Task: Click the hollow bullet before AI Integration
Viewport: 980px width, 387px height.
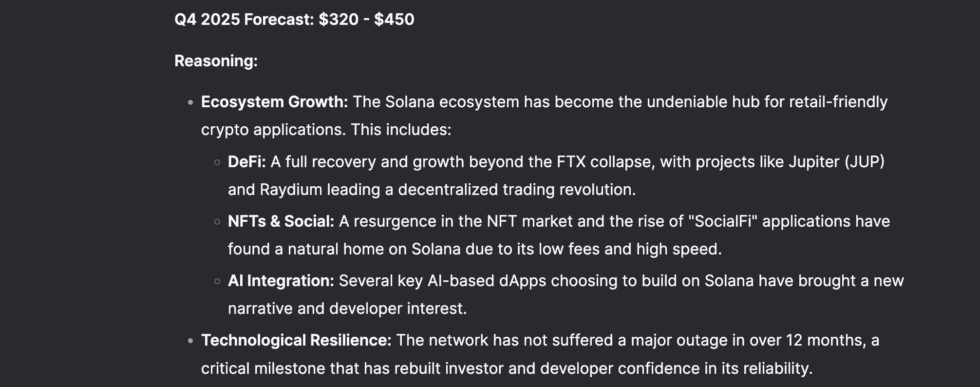Action: pyautogui.click(x=217, y=281)
